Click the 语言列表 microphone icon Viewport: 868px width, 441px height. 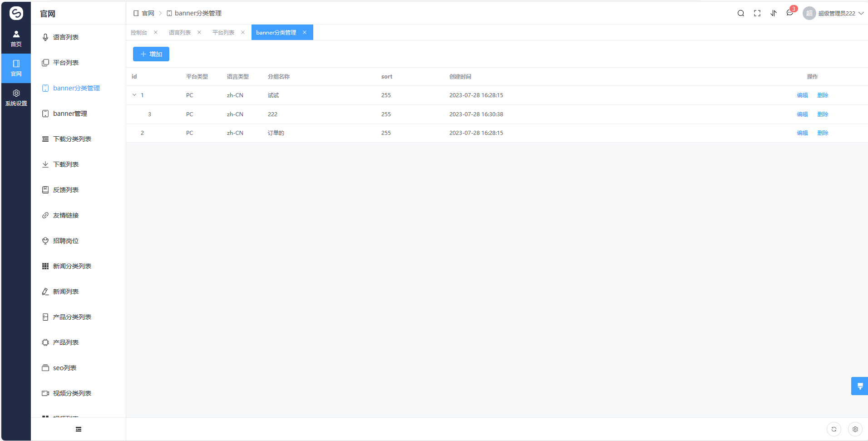pos(45,37)
